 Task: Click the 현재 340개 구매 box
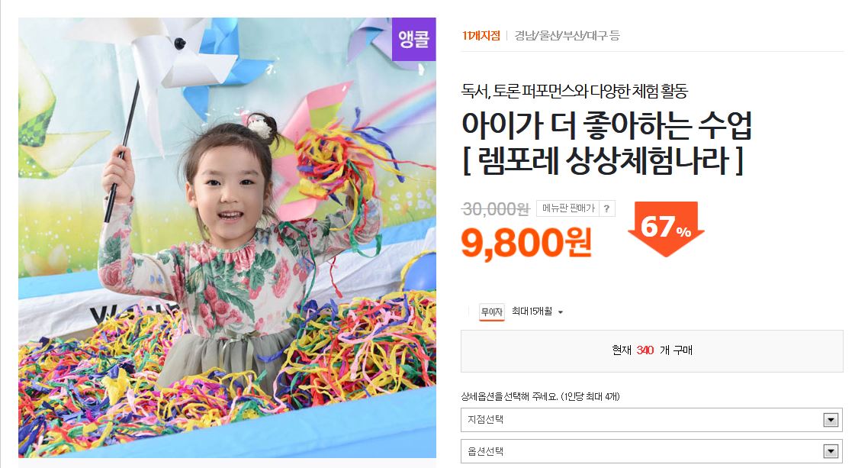point(651,350)
